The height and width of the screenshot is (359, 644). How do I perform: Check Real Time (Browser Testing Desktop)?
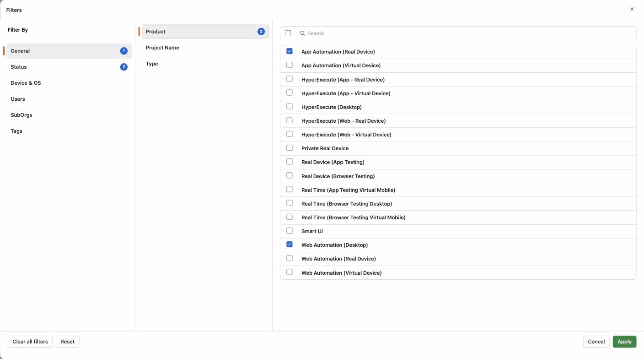[x=290, y=203]
